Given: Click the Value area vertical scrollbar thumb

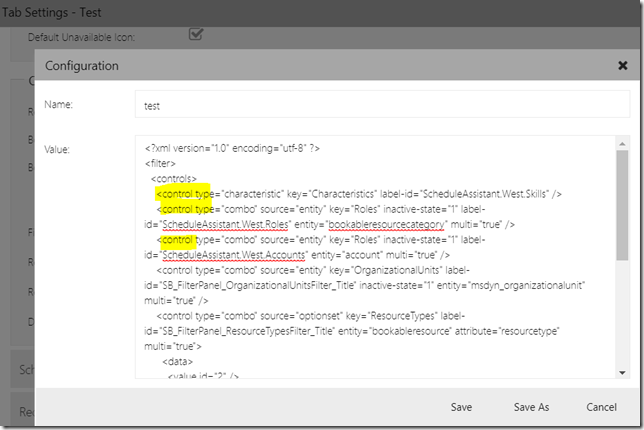Looking at the screenshot, I should click(622, 205).
